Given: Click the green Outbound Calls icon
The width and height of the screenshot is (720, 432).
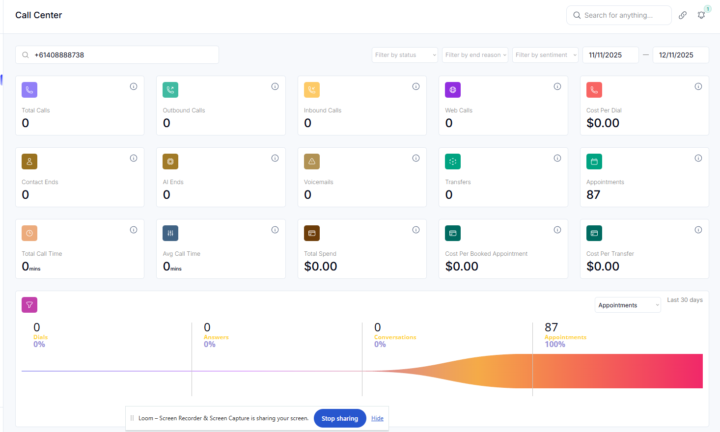Looking at the screenshot, I should 171,90.
